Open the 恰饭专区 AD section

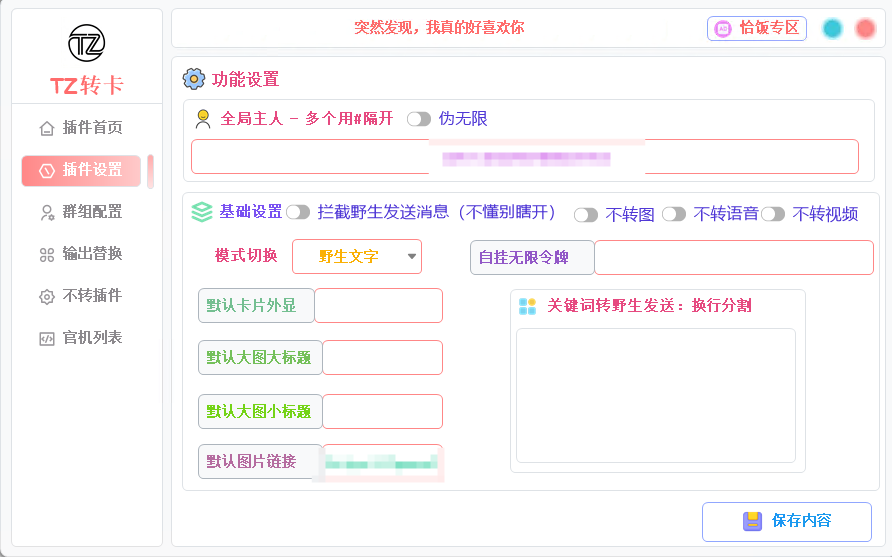coord(757,28)
